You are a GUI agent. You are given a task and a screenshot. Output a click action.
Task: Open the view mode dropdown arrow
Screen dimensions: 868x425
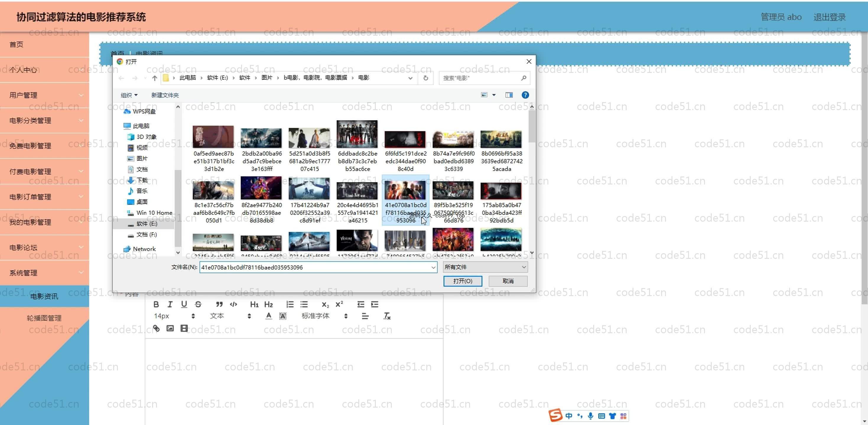coord(494,95)
